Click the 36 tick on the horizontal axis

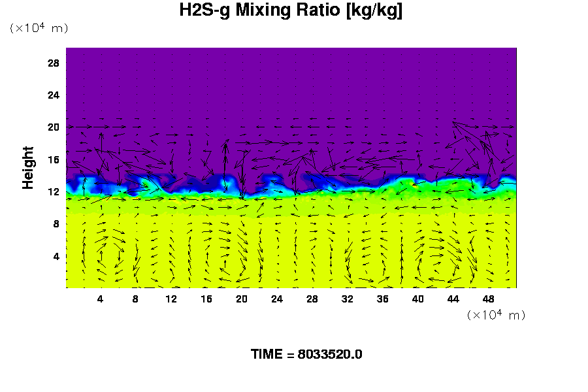382,299
